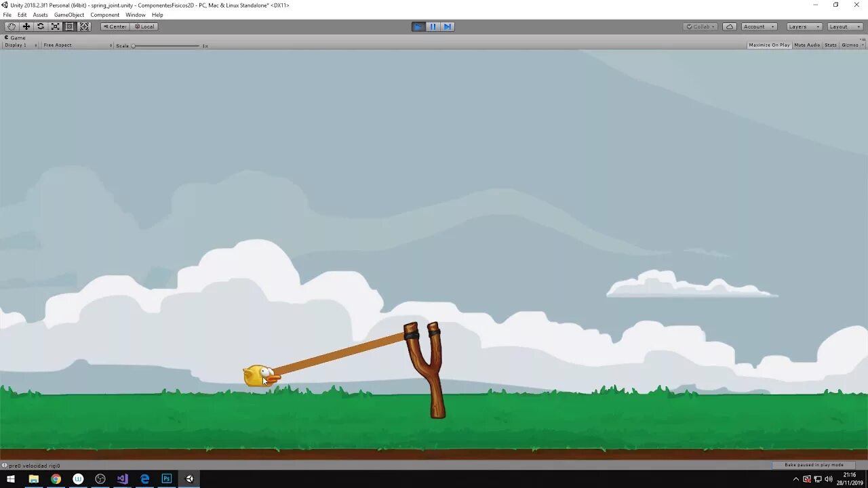Open the round white 'W' taskbar app
The image size is (868, 488).
78,479
